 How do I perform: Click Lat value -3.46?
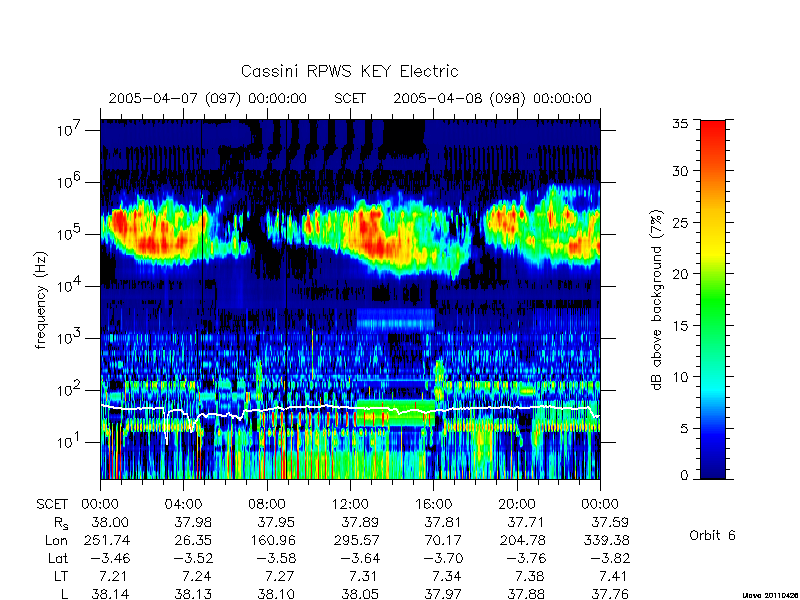[x=110, y=558]
